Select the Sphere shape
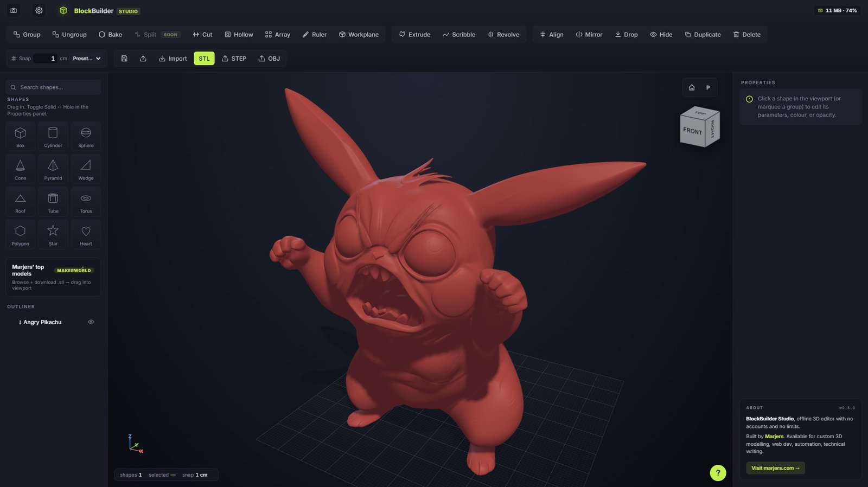The height and width of the screenshot is (487, 868). click(x=86, y=136)
